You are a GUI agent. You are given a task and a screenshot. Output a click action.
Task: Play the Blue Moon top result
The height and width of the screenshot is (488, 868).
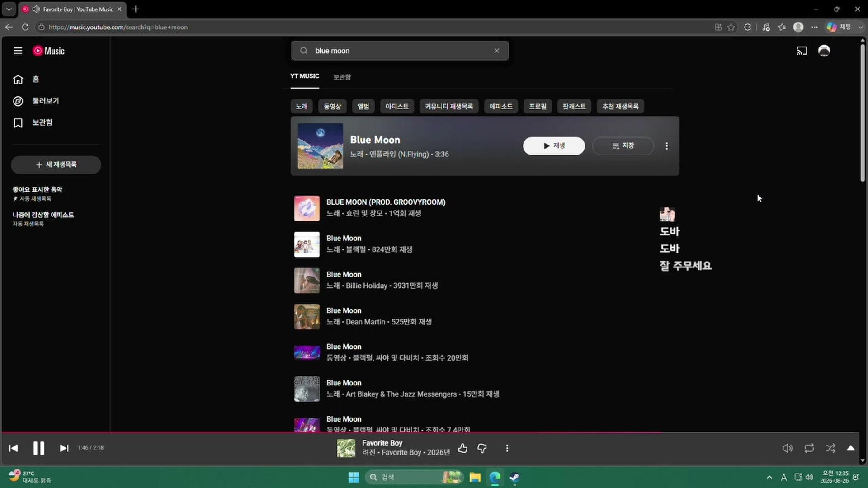tap(554, 146)
